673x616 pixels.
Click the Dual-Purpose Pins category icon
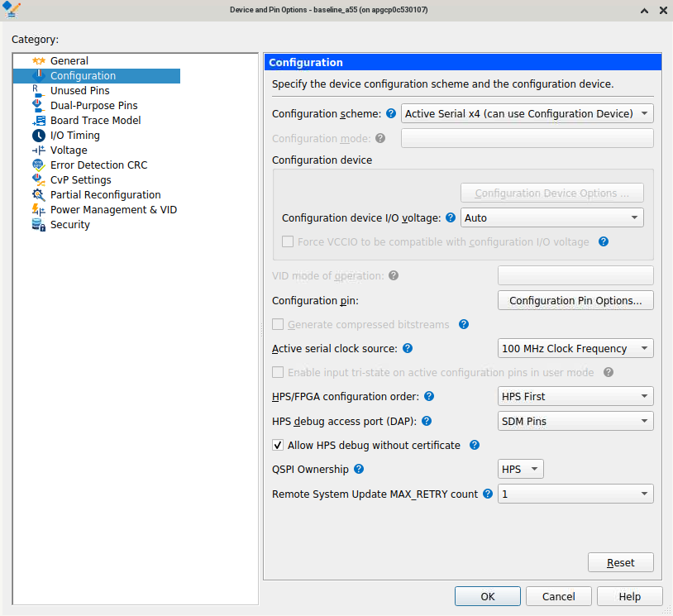pos(39,106)
